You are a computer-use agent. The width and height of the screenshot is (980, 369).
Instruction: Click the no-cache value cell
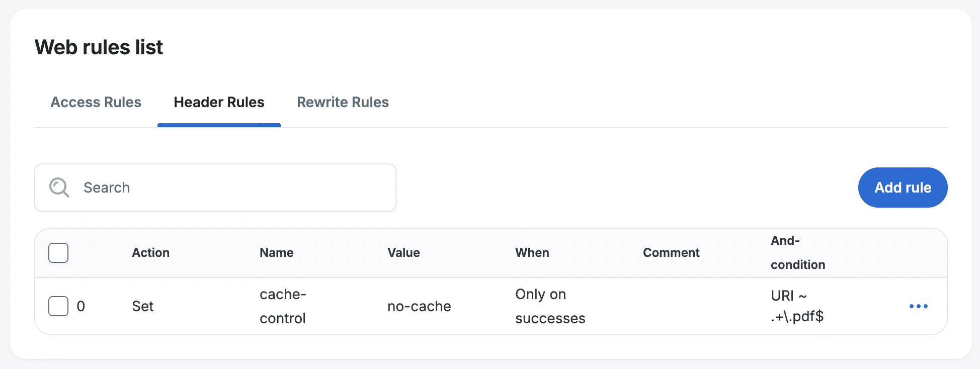tap(419, 306)
